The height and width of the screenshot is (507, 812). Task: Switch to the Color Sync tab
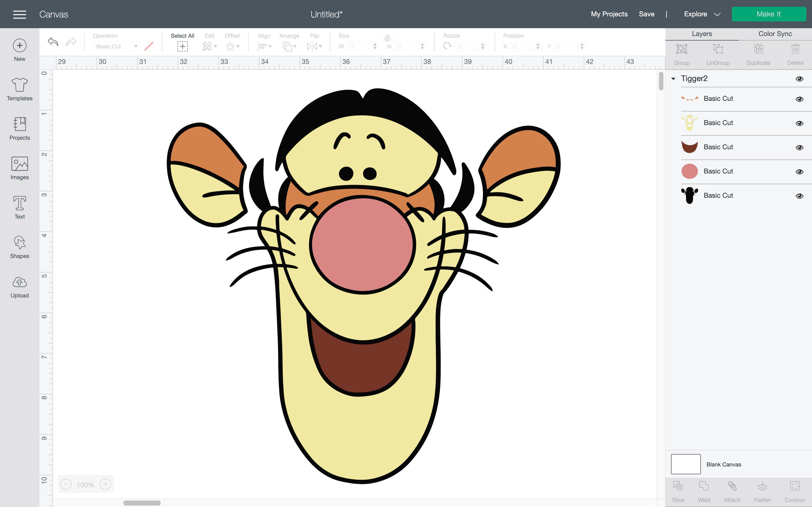[775, 34]
